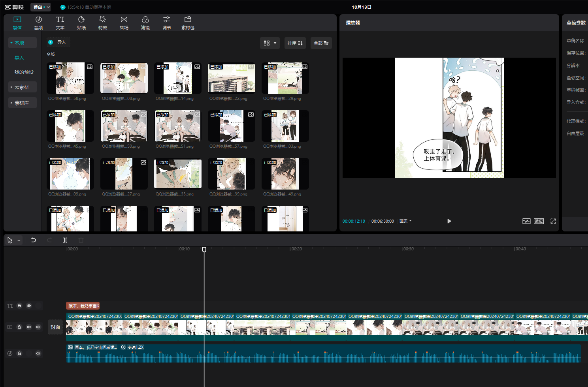
Task: Hide the main video track
Action: (x=29, y=327)
